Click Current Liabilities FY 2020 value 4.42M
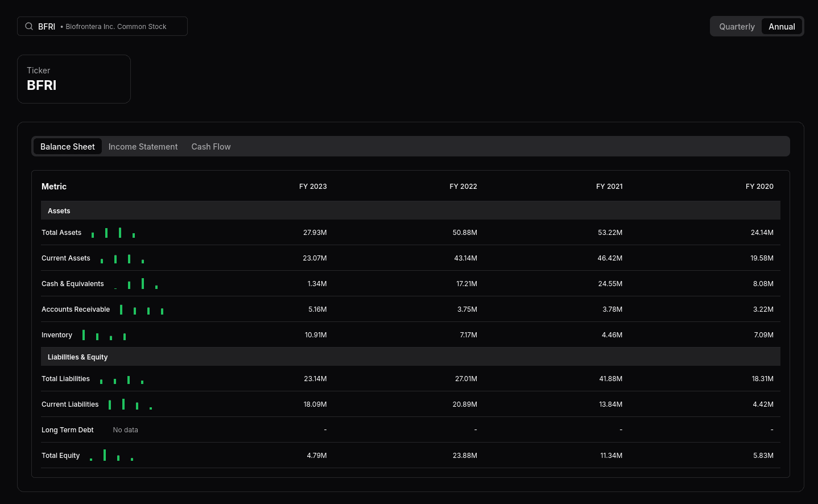The width and height of the screenshot is (818, 504). coord(763,404)
